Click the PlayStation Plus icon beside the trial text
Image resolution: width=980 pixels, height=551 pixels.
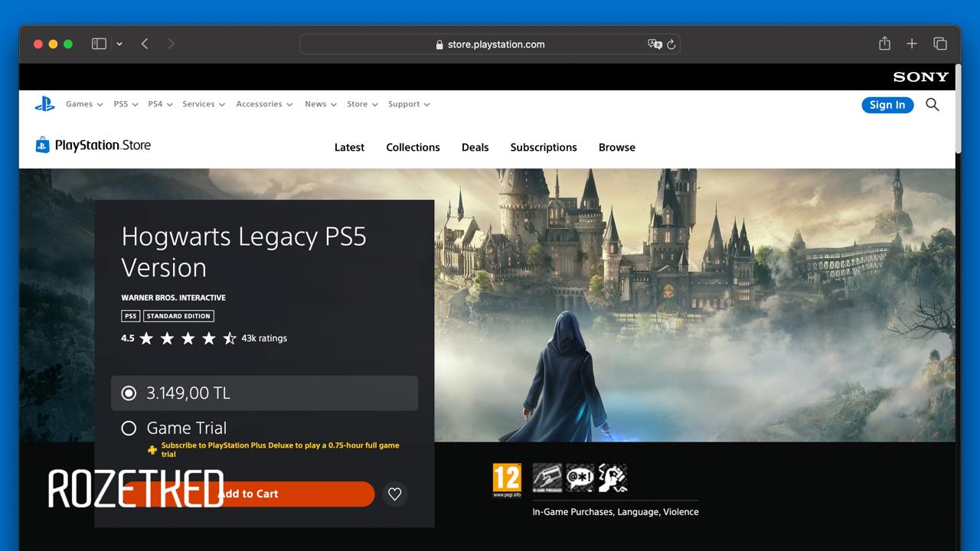tap(152, 450)
